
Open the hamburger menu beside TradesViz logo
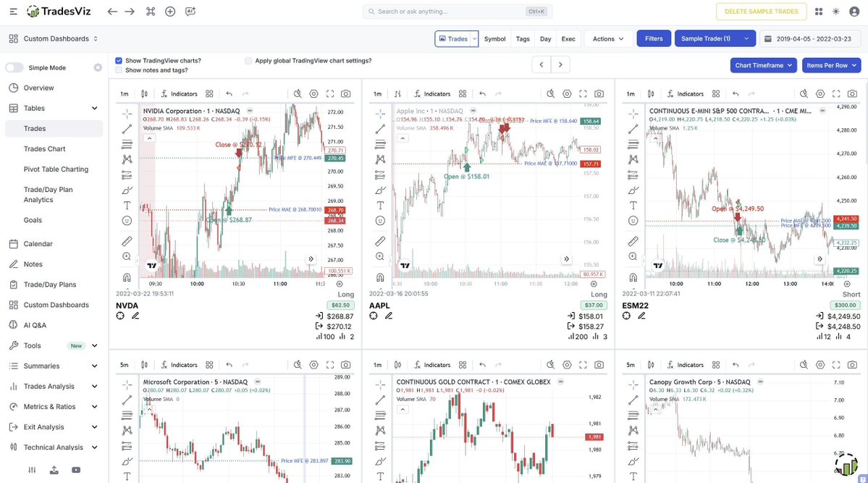[13, 11]
